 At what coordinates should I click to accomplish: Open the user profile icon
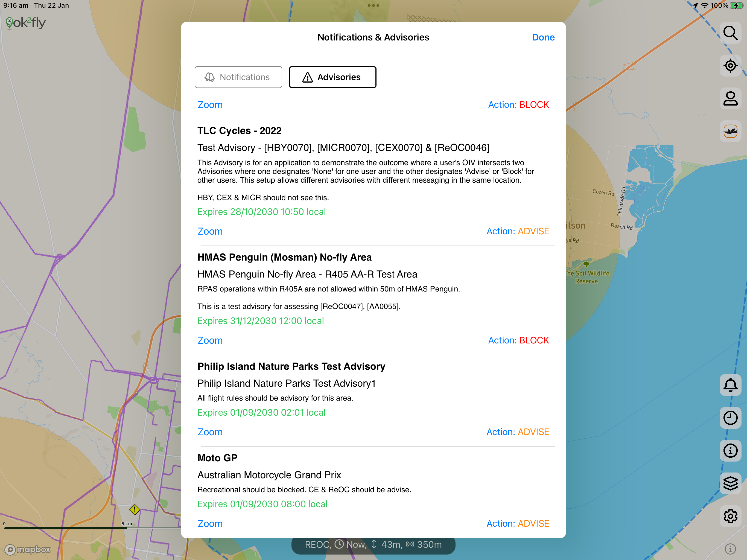[730, 99]
